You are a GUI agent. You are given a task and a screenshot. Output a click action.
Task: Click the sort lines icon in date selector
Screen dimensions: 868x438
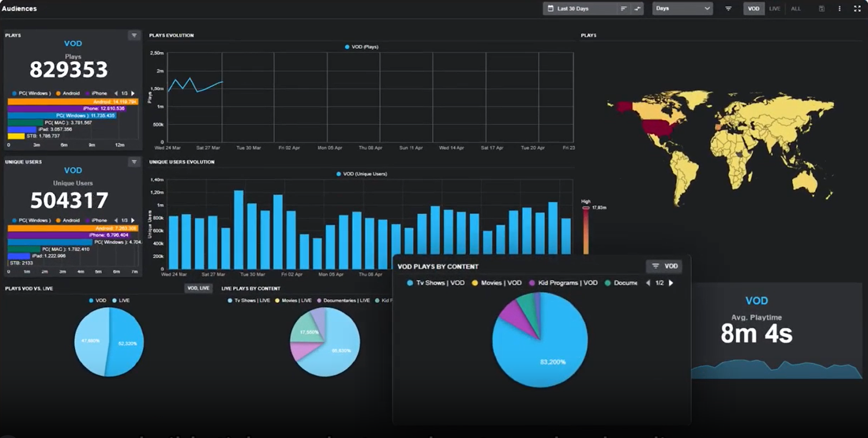623,9
